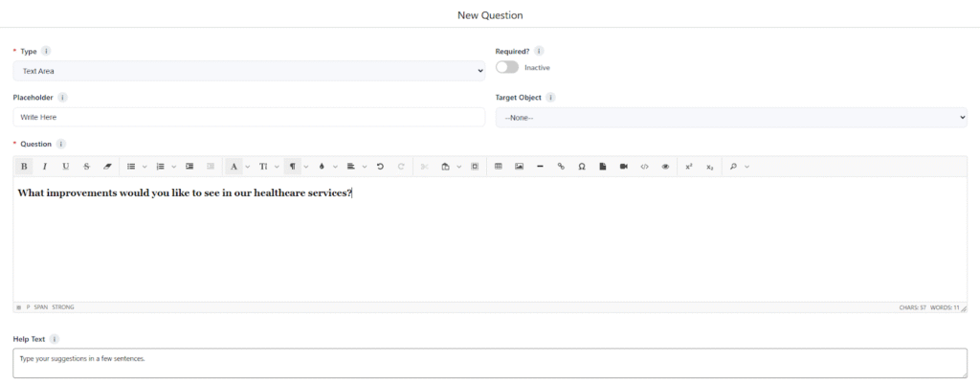Toggle bold formatting in the Question editor
This screenshot has height=385, width=980.
pyautogui.click(x=24, y=167)
